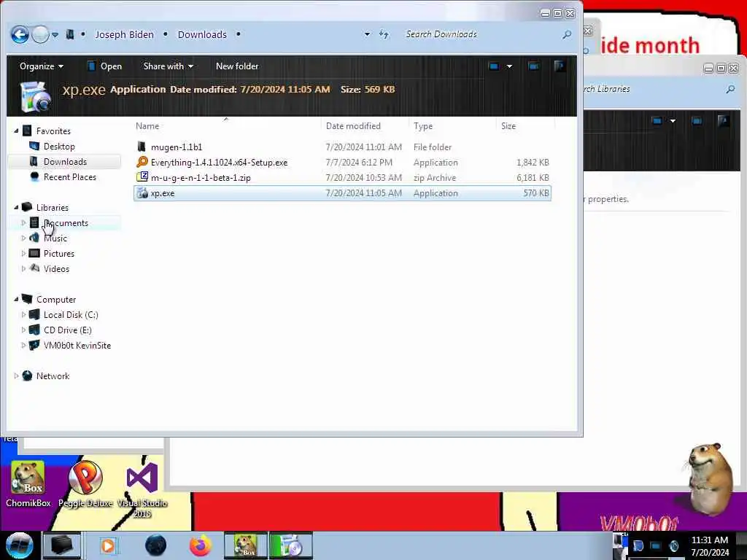The image size is (747, 560).
Task: Open address bar history dropdown
Action: 367,34
